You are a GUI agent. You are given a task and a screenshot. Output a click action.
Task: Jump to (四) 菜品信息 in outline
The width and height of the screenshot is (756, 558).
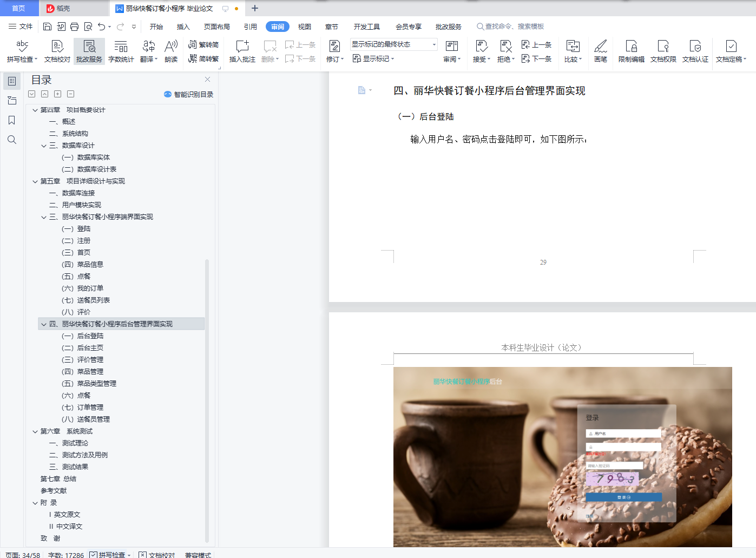82,265
